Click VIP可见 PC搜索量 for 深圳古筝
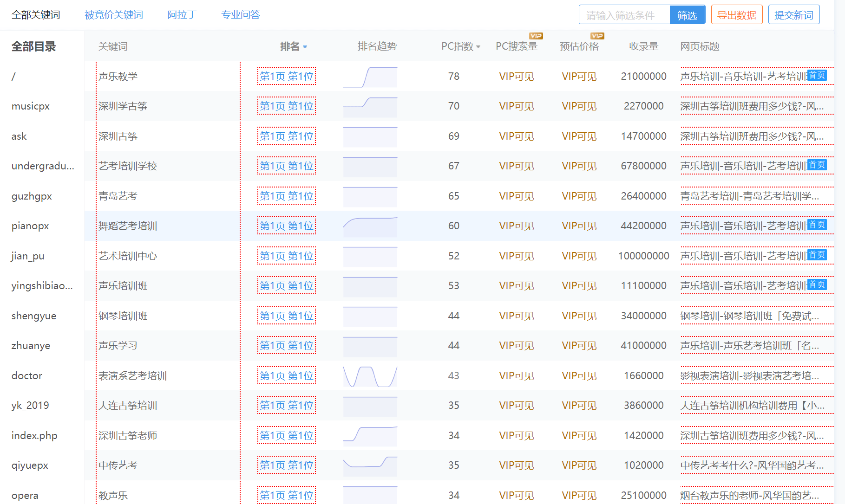Viewport: 845px width, 504px height. point(517,136)
